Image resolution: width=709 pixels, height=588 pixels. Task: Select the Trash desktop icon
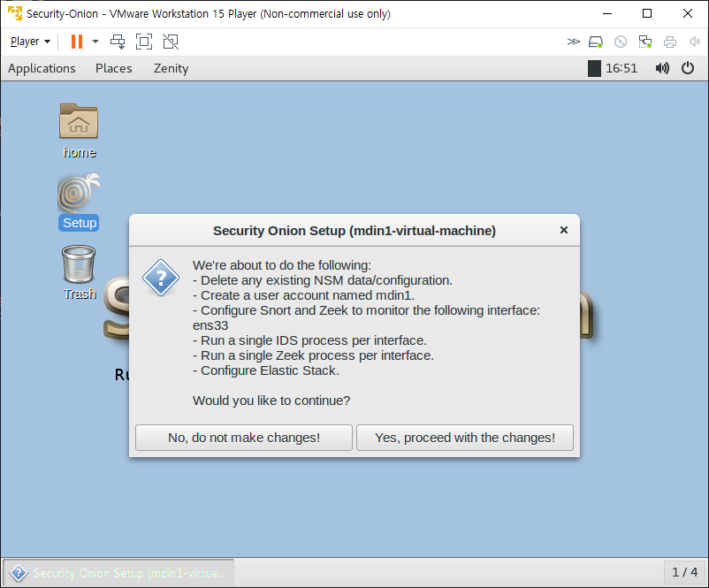tap(80, 272)
